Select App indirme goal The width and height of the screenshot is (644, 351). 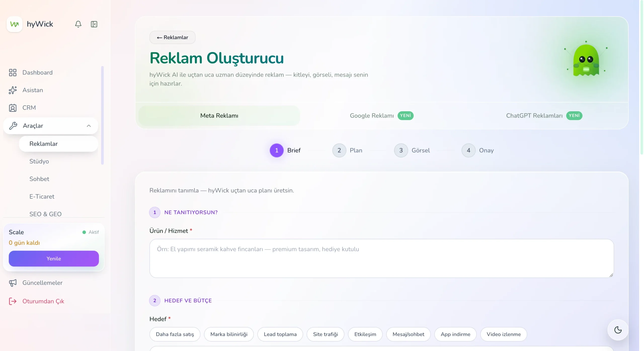click(x=455, y=334)
